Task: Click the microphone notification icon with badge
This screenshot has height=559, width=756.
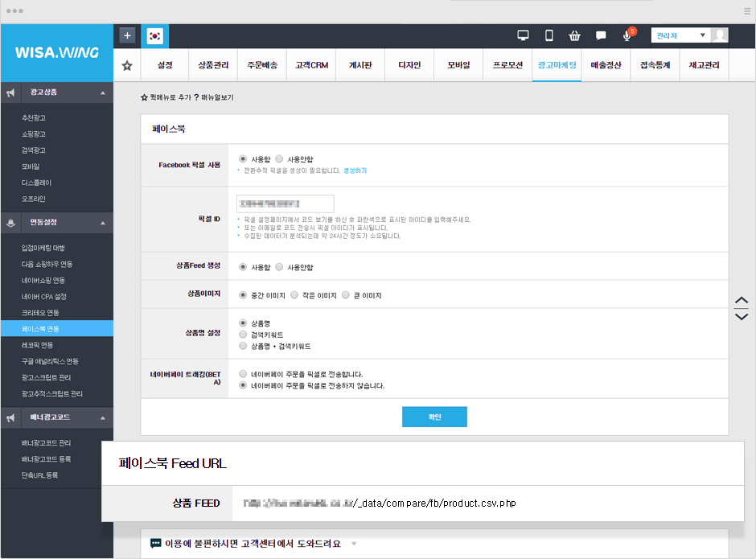Action: pyautogui.click(x=627, y=35)
